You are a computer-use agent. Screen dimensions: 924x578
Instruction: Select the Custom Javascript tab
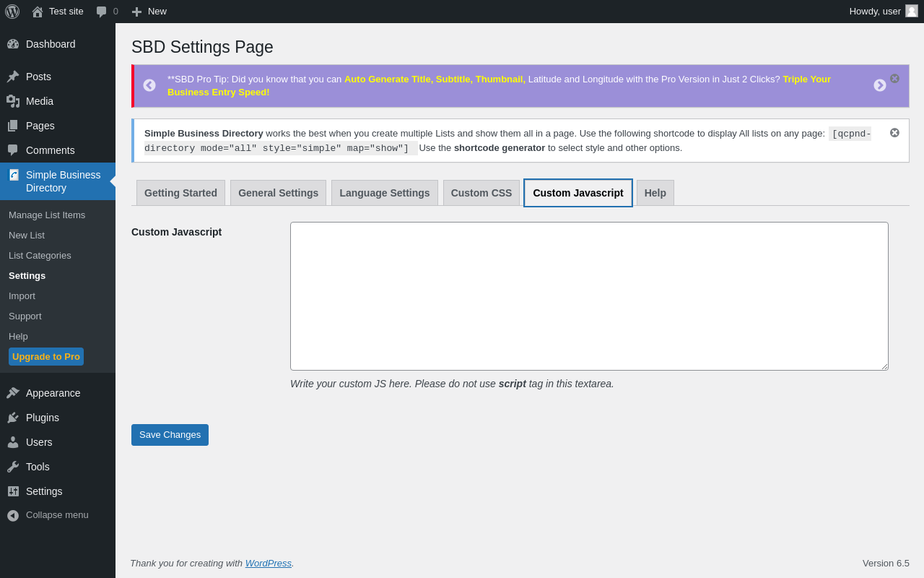point(578,193)
